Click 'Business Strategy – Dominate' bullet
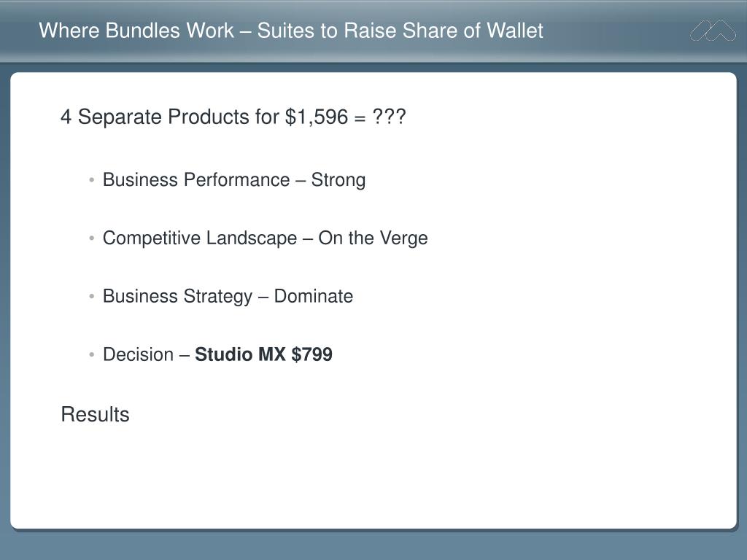 [228, 296]
